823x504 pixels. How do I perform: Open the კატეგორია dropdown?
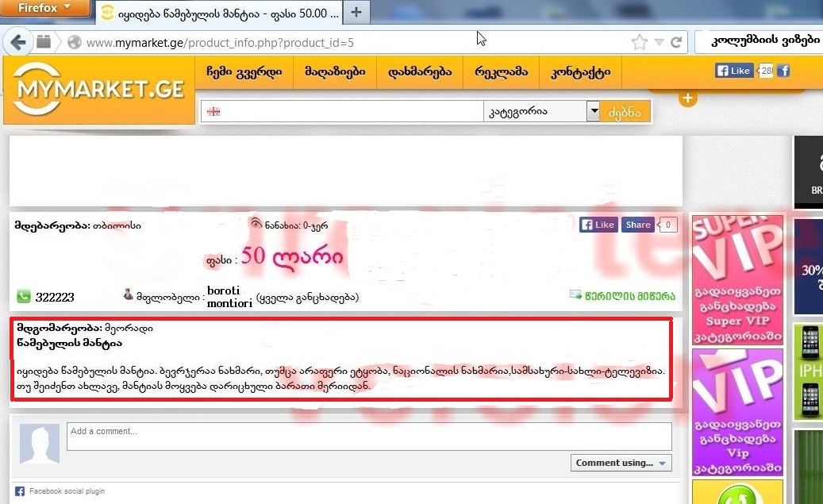coord(541,111)
